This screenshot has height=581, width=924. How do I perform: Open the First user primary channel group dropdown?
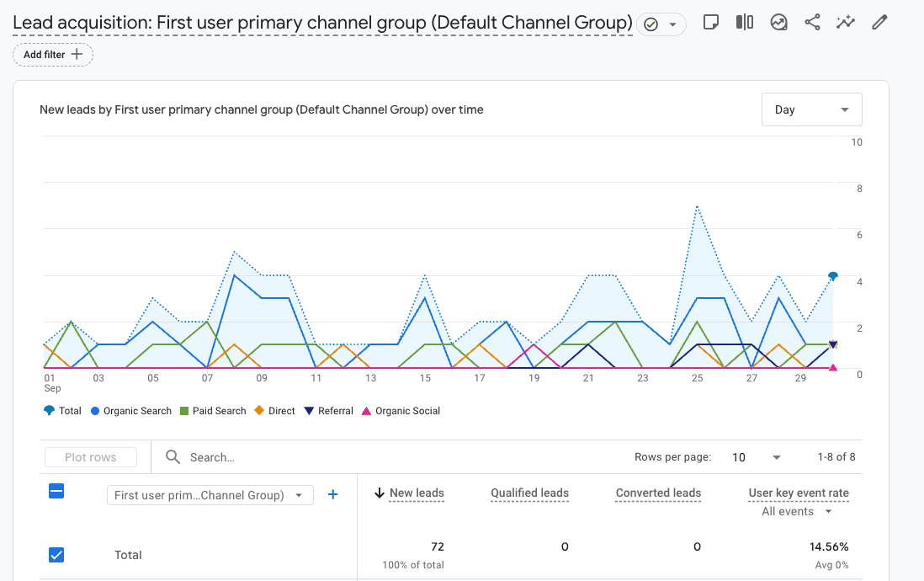coord(210,495)
